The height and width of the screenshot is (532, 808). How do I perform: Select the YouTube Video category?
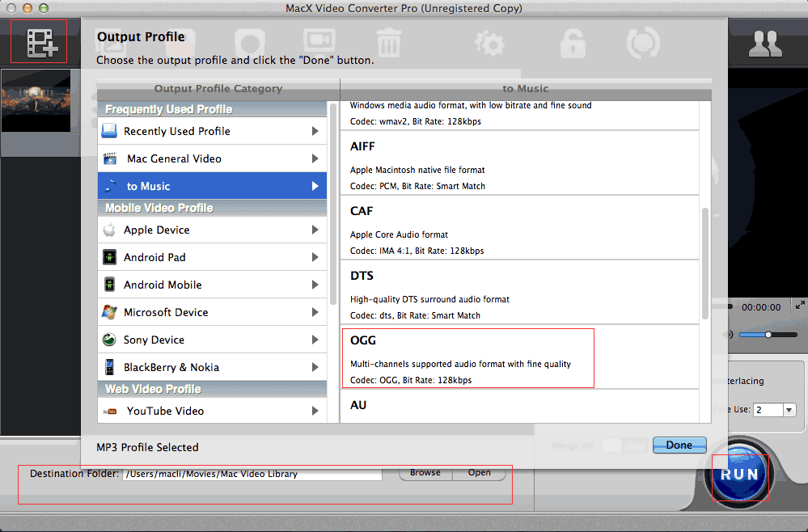[x=212, y=411]
